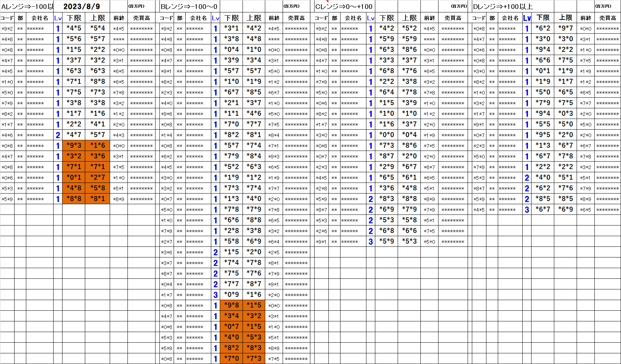
Task: Select orange cell *9*8 in B range 下限
Action: [231, 305]
